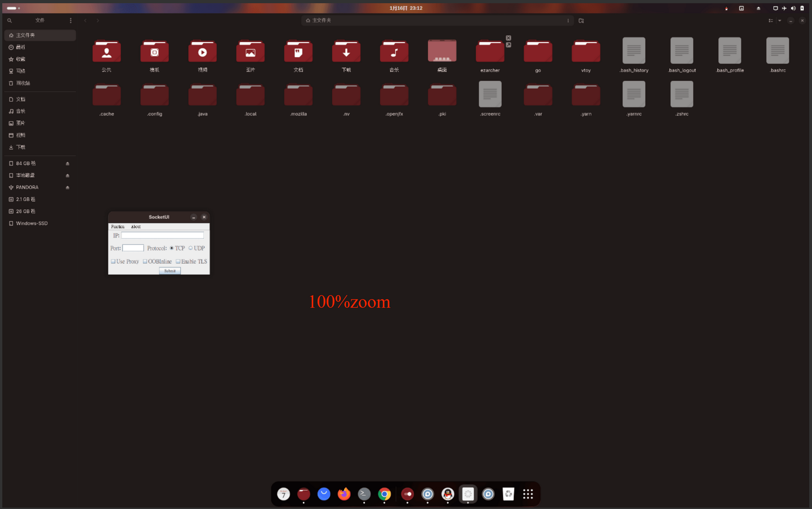Show all applications grid in dock
Viewport: 812px width, 509px height.
(x=528, y=494)
